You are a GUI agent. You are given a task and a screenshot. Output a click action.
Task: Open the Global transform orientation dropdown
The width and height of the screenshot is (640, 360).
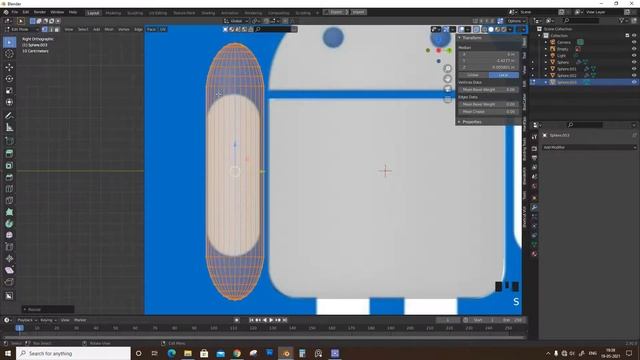pos(237,21)
